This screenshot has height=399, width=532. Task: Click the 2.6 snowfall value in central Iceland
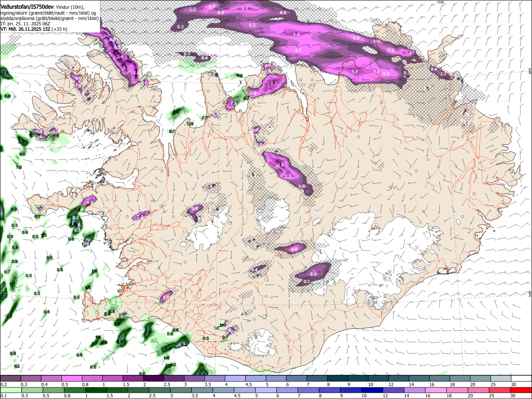click(x=281, y=165)
